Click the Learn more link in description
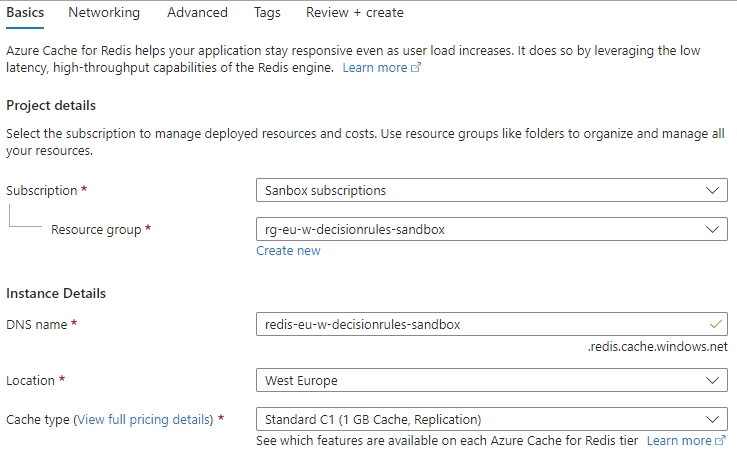Screen dimensions: 737x452 375,68
